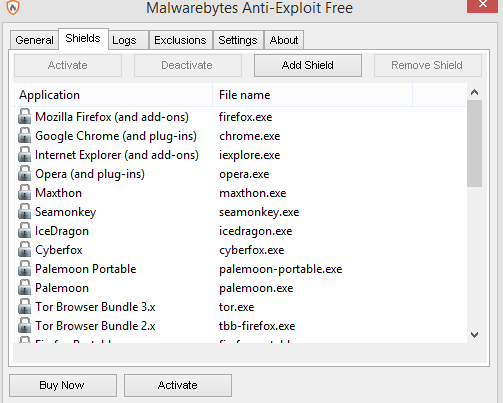
Task: Click the lock icon beside Tor Browser Bundle 2.x
Action: 24,325
